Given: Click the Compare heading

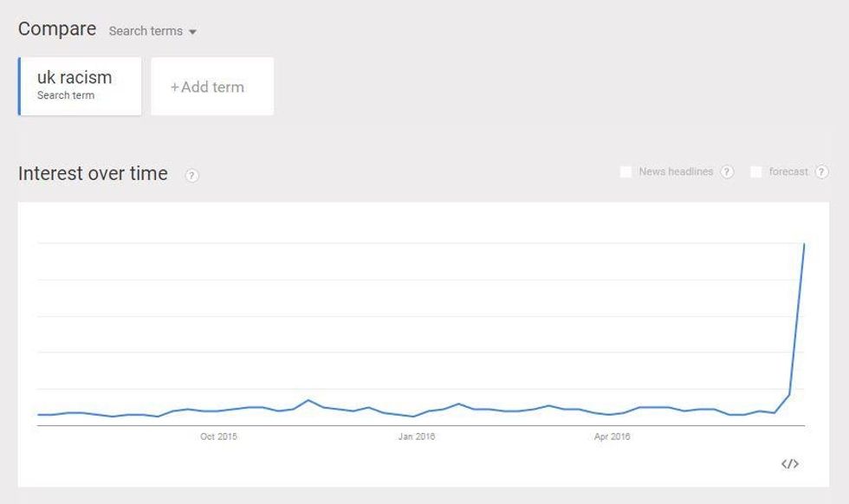Looking at the screenshot, I should pos(57,29).
